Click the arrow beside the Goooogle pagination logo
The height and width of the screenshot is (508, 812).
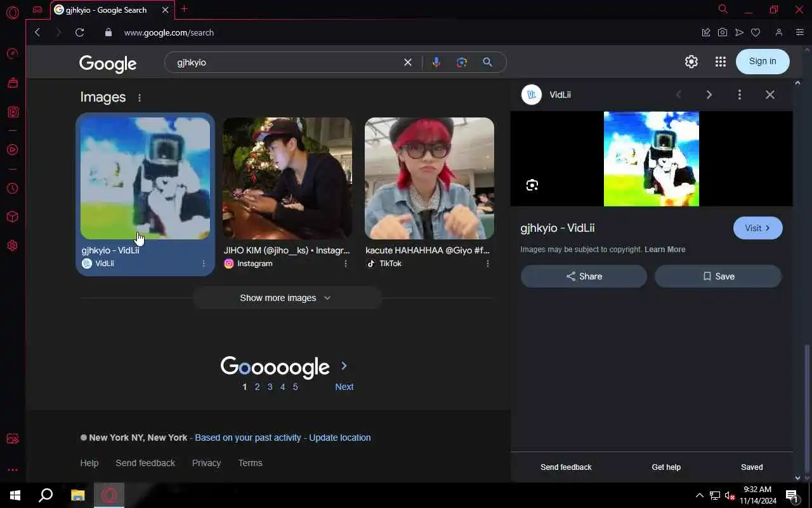click(344, 366)
